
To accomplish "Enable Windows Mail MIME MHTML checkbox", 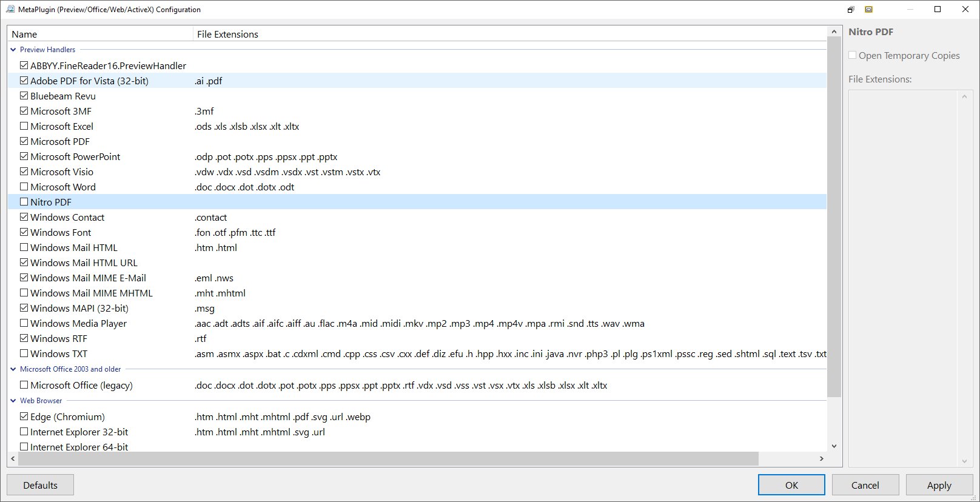I will point(24,293).
